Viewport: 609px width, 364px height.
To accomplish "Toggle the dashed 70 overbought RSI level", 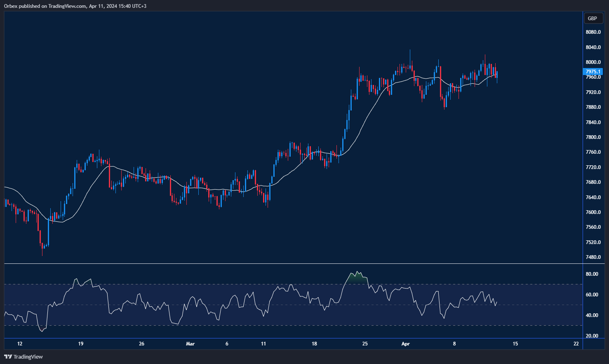I will (289, 284).
